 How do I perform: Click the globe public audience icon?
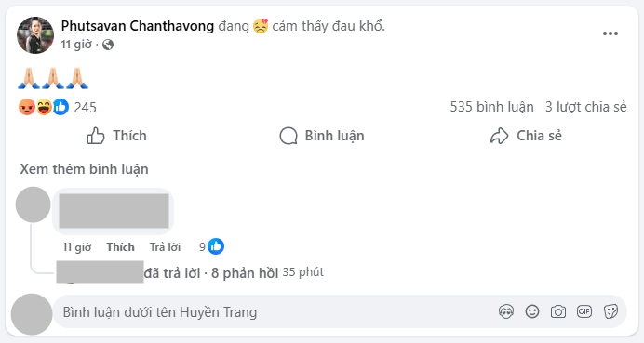point(108,45)
